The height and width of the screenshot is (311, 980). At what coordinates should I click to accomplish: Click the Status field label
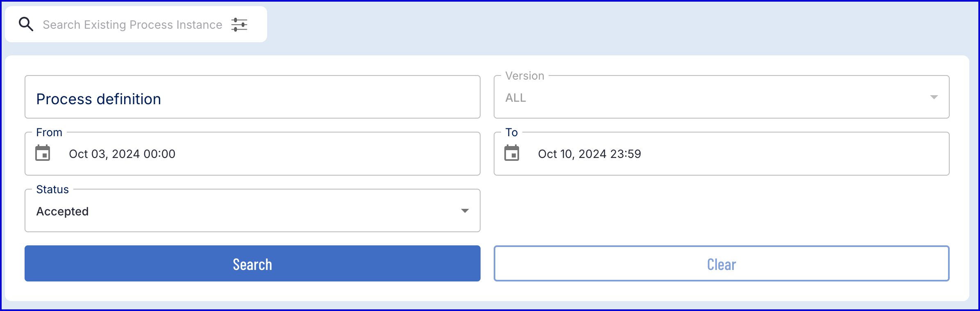(52, 190)
